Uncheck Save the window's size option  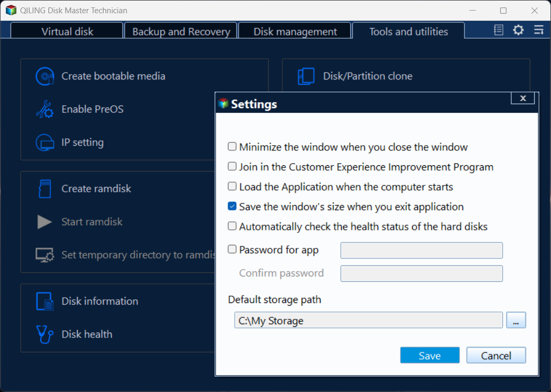[232, 206]
